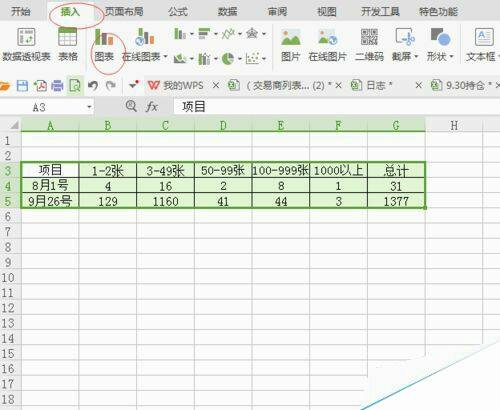
Task: Switch to the 开发工具 tab
Action: [x=380, y=12]
